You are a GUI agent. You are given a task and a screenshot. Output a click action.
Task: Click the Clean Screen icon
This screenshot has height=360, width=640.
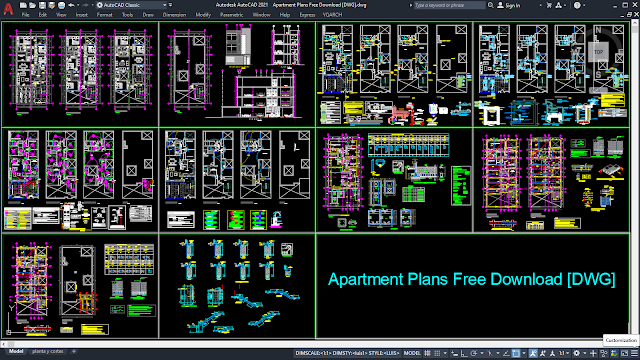624,353
